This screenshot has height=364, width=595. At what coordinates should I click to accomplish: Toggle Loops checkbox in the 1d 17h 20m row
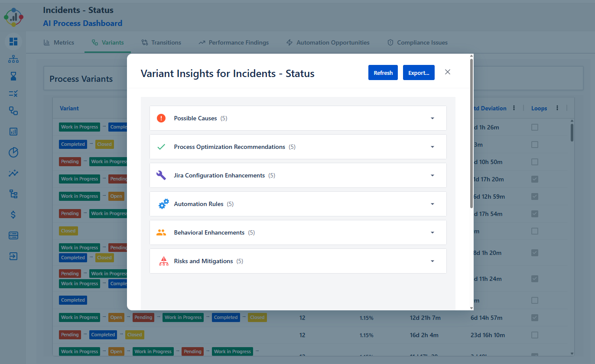point(535,179)
